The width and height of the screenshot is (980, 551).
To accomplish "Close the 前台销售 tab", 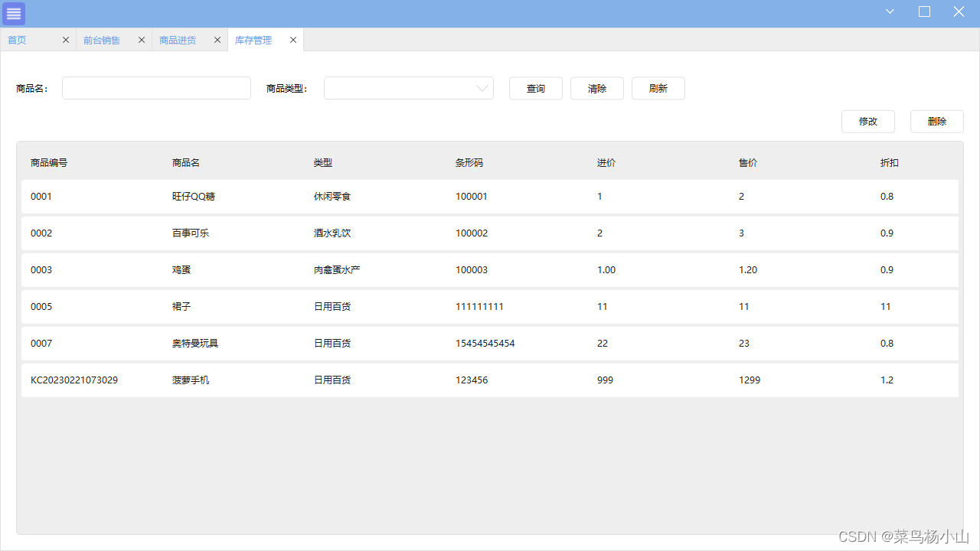I will pos(141,40).
